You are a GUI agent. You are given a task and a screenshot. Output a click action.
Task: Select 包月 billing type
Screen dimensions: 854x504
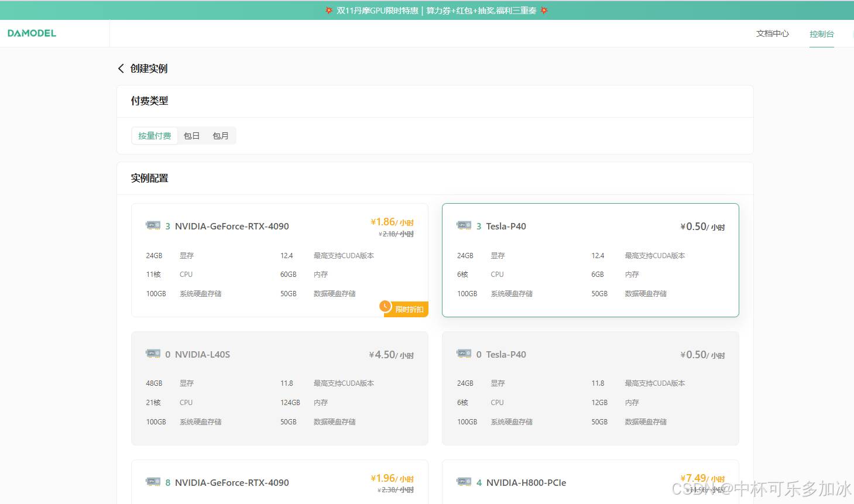point(221,136)
